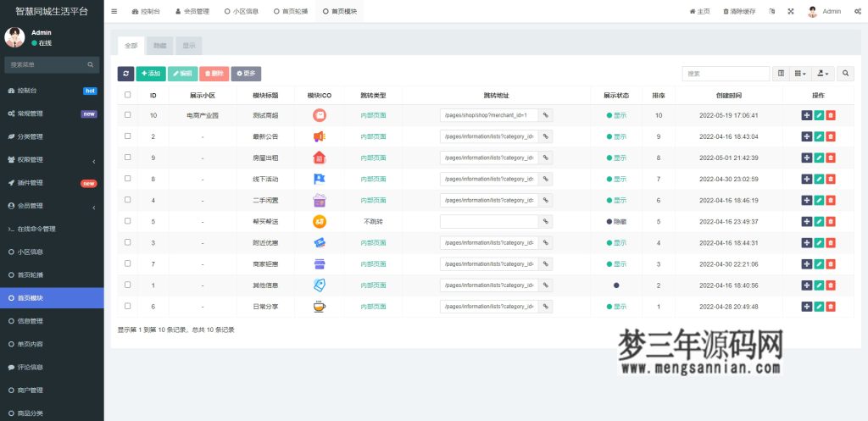The height and width of the screenshot is (421, 868).
Task: Click the link icon beside 帮买帮送 empty address
Action: point(545,221)
